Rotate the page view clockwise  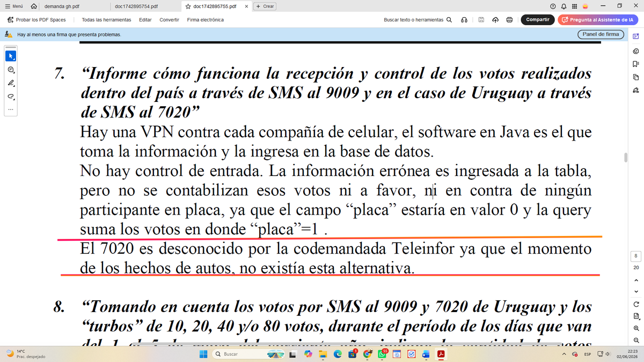pos(636,304)
